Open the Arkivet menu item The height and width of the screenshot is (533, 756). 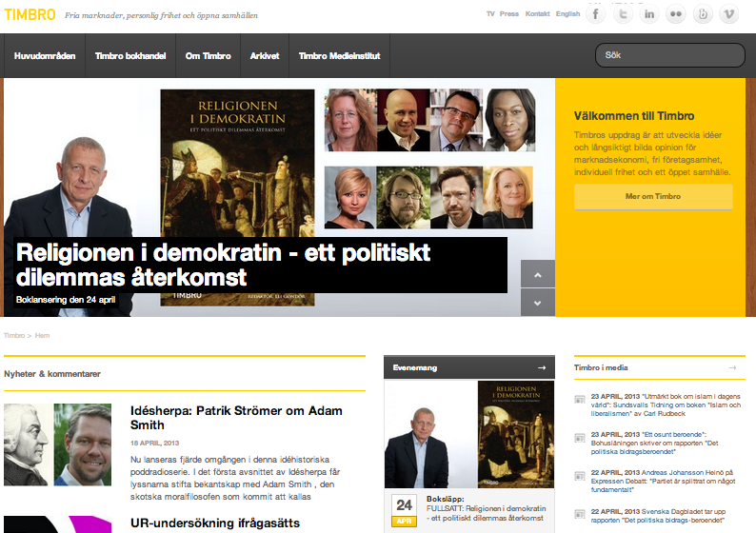click(264, 56)
